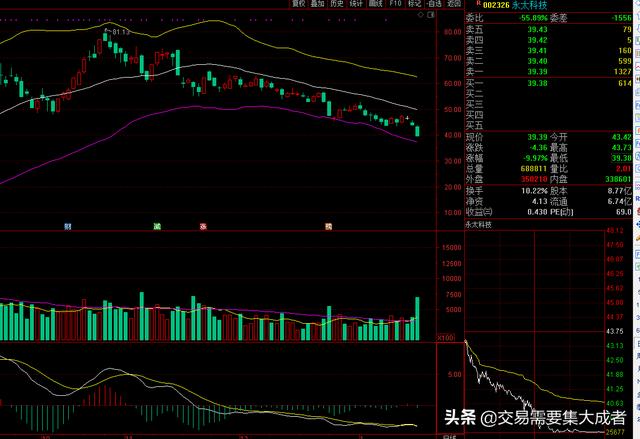The height and width of the screenshot is (439, 640).
Task: Click the diamond icon above the chart
Action: [x=421, y=15]
